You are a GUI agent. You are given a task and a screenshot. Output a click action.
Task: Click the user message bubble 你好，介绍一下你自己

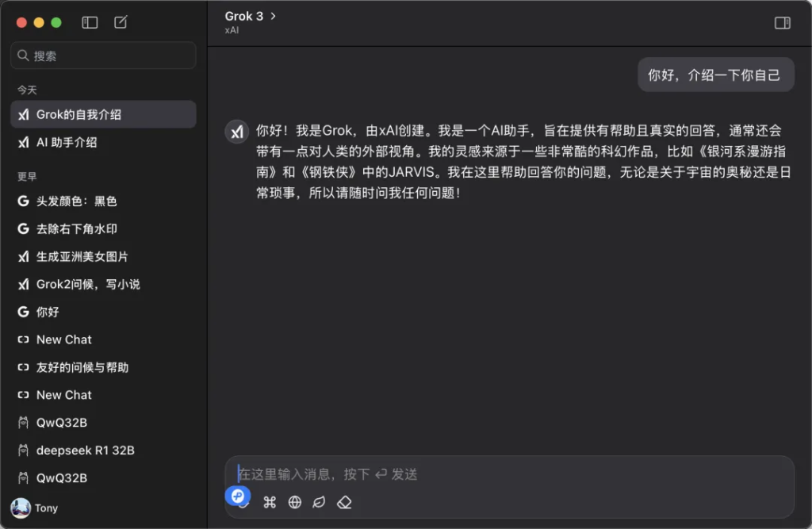pos(715,75)
